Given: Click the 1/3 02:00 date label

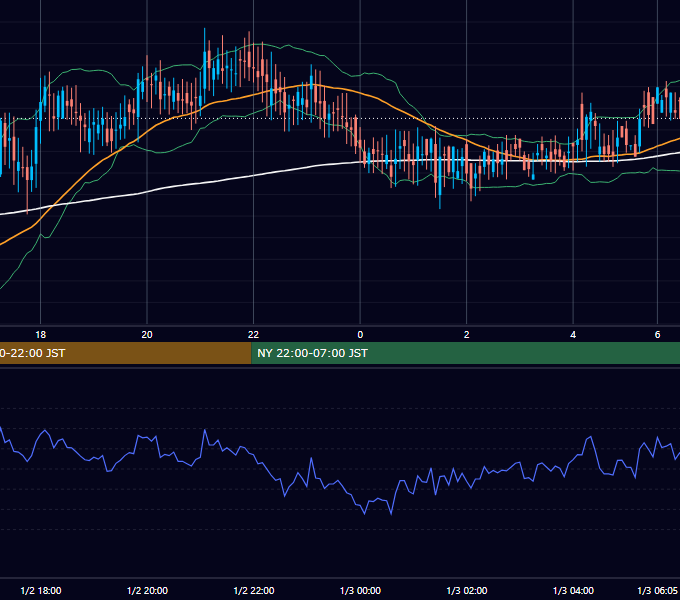Looking at the screenshot, I should click(x=467, y=590).
